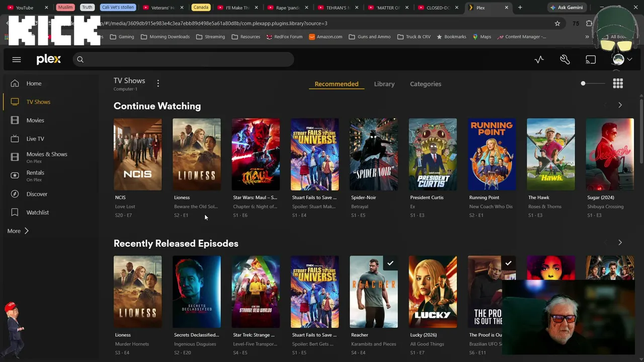
Task: Switch to the Library tab
Action: pos(384,84)
